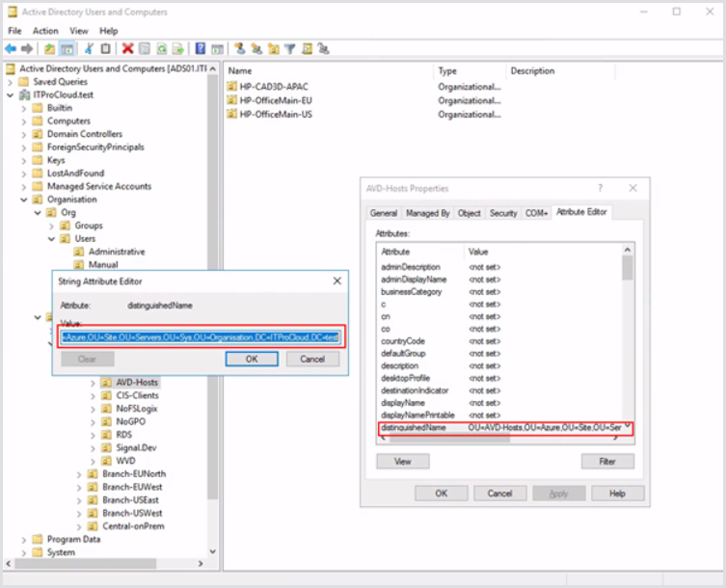The width and height of the screenshot is (726, 588).
Task: Click the HP-CAD3D-APAC organizational unit icon
Action: 231,87
